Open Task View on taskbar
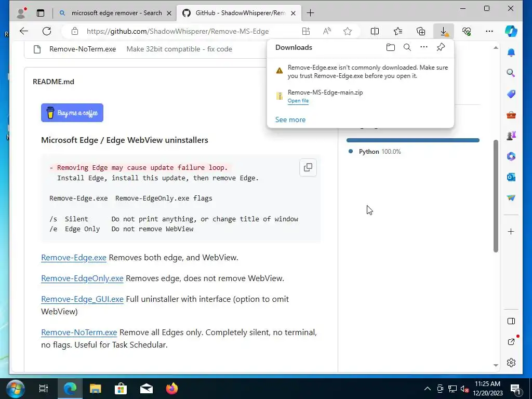 click(x=44, y=389)
